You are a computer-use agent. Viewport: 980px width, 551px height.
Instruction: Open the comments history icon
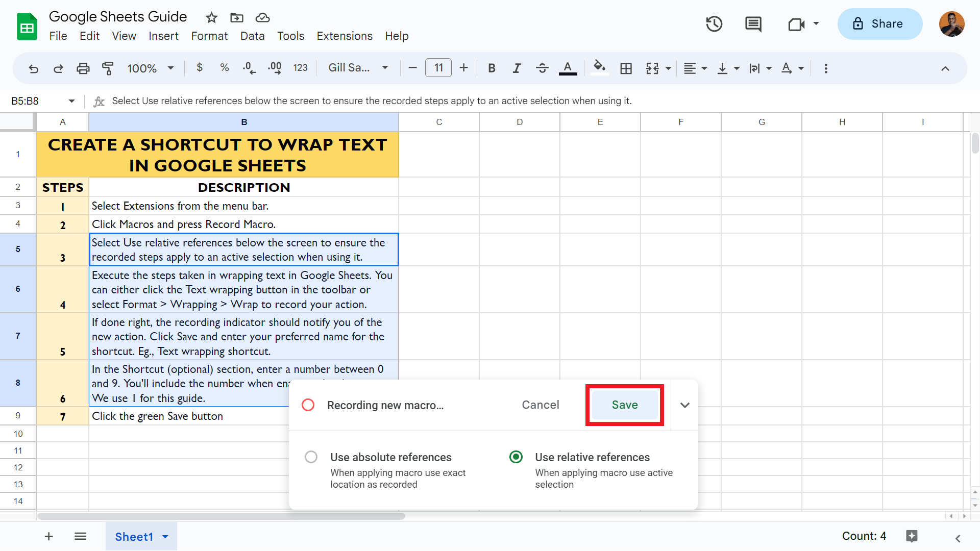tap(753, 24)
